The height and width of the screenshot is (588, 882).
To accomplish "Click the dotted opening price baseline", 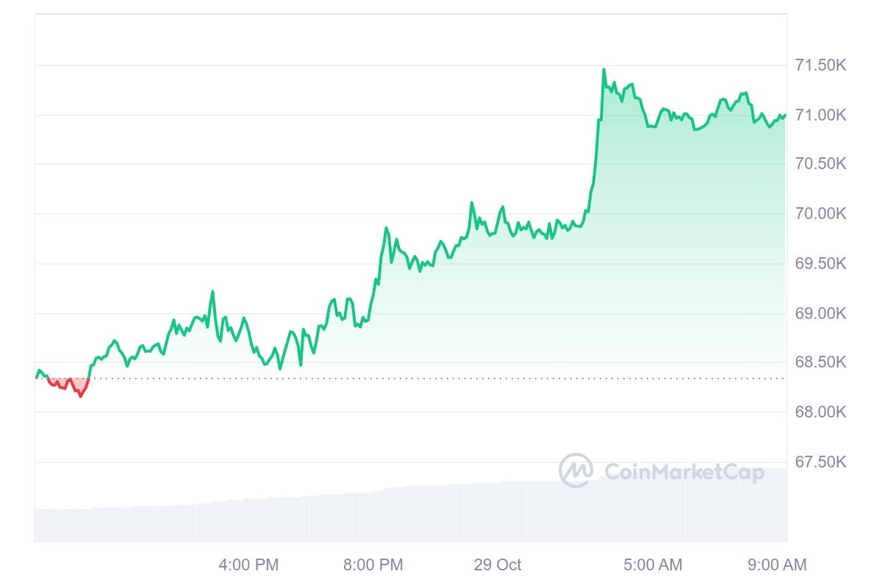I will tap(410, 379).
